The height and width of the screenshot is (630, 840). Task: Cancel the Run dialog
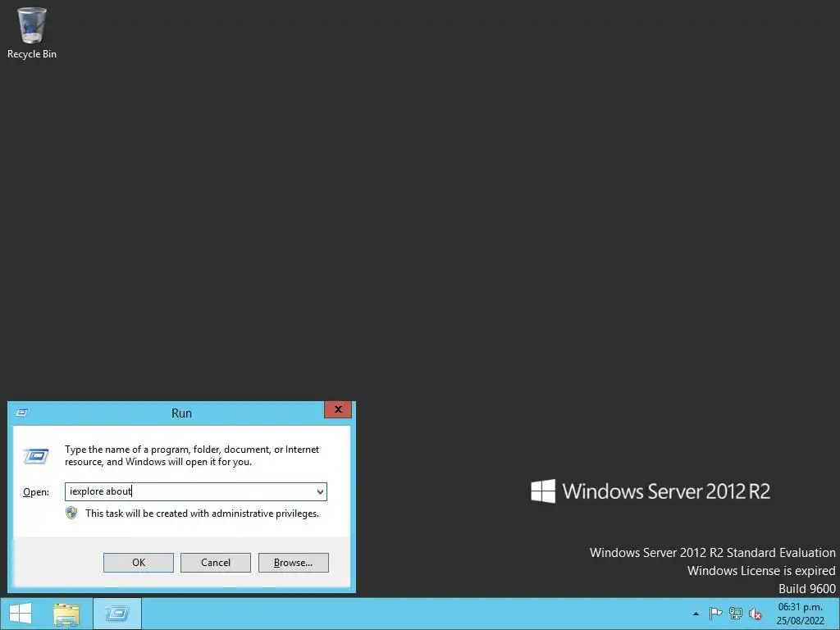click(216, 563)
